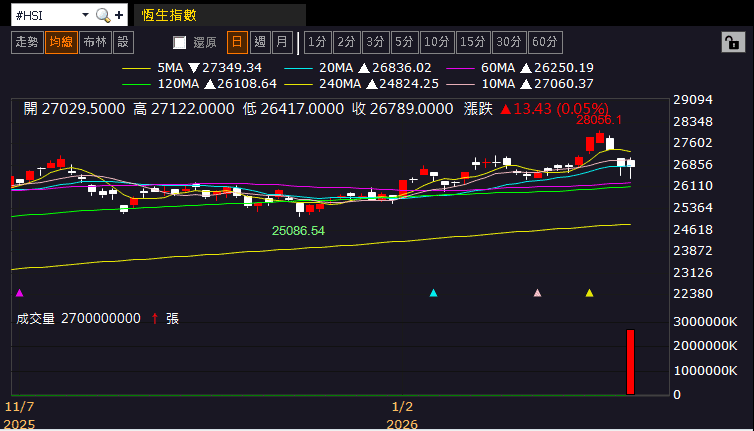Click the 10MA 27060.37 legend
754x431 pixels.
pyautogui.click(x=520, y=84)
